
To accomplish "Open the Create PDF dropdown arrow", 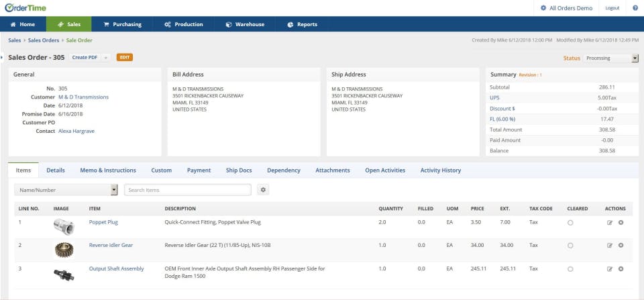I will tap(106, 58).
